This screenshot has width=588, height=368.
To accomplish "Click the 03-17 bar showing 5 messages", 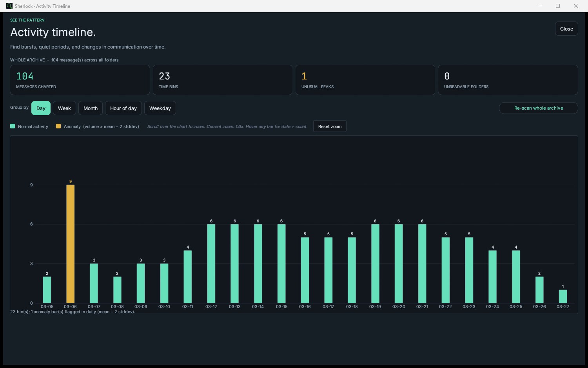I will (x=328, y=270).
